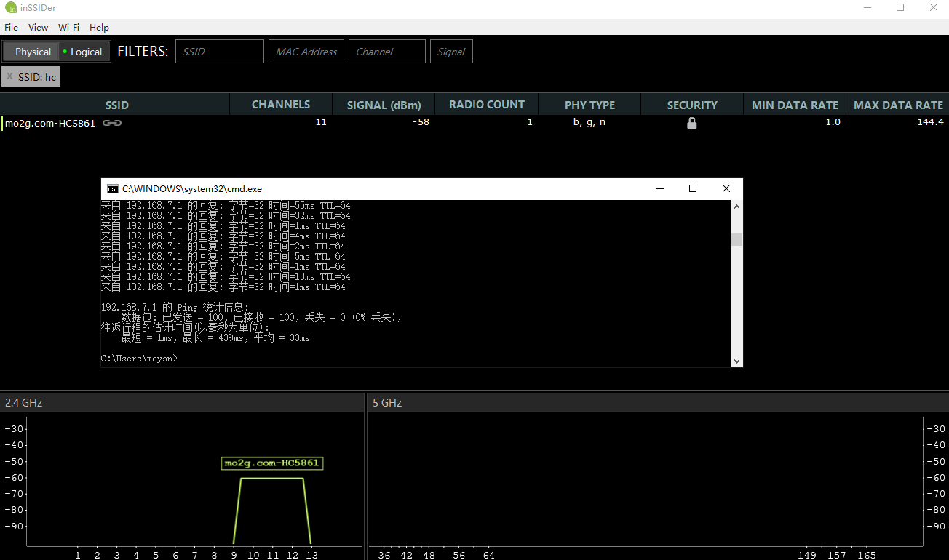Click channel 11 on 2.4 GHz axis
Viewport: 949px width, 560px height.
point(272,555)
